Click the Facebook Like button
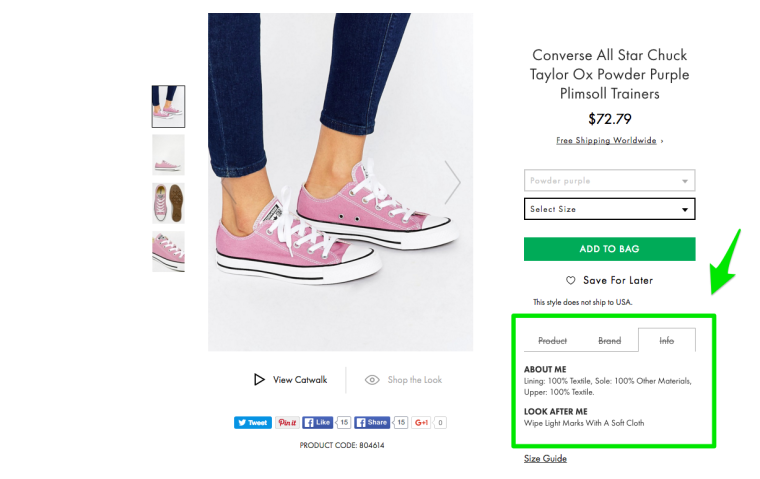 point(317,422)
